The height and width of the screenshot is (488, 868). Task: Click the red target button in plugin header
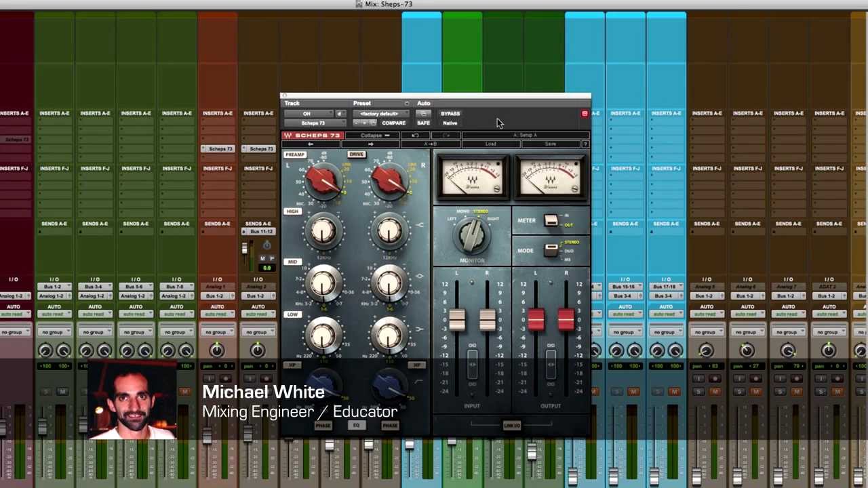pyautogui.click(x=585, y=114)
